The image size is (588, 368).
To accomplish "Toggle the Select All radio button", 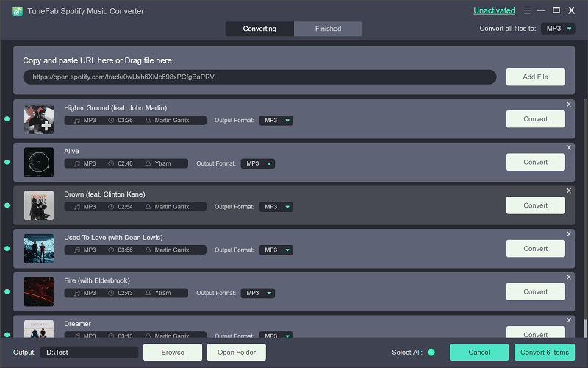I will (431, 353).
